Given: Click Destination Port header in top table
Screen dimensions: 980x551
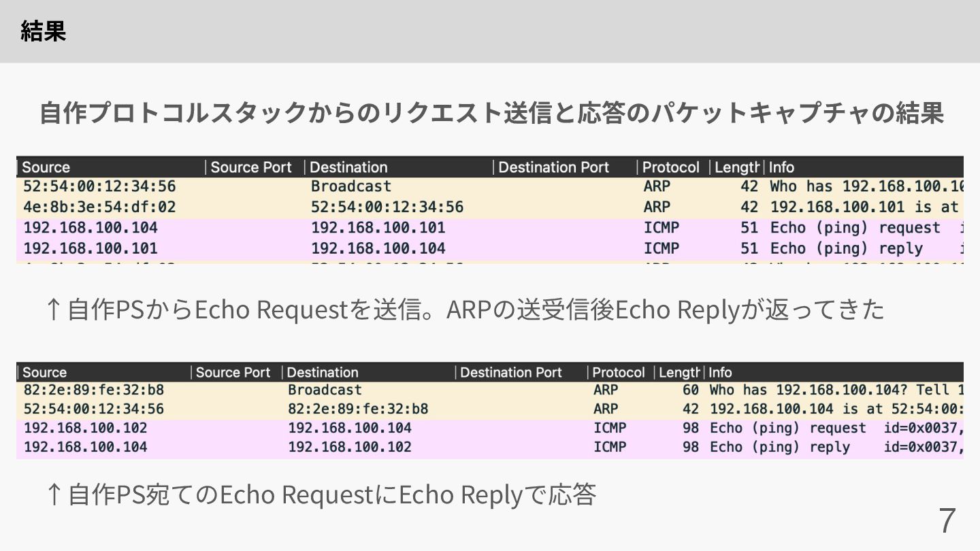Looking at the screenshot, I should click(554, 167).
